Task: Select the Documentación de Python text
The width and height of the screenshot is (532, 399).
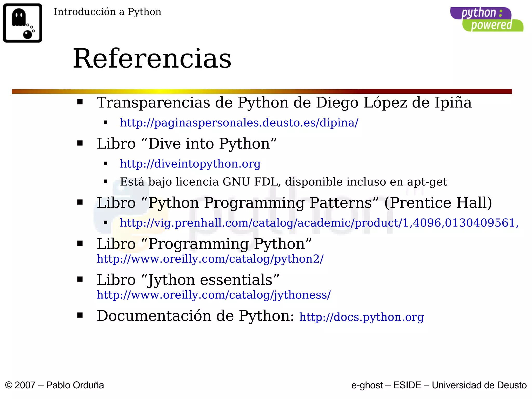Action: click(x=195, y=316)
